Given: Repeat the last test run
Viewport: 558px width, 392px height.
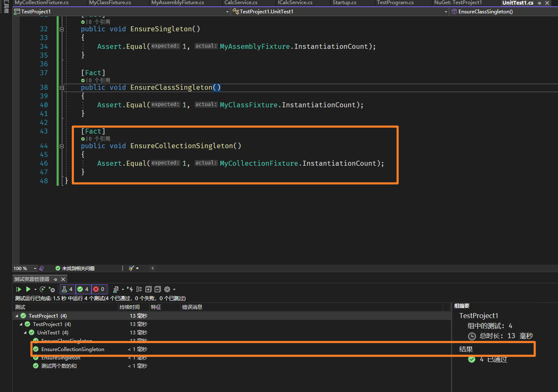Looking at the screenshot, I should coord(43,289).
